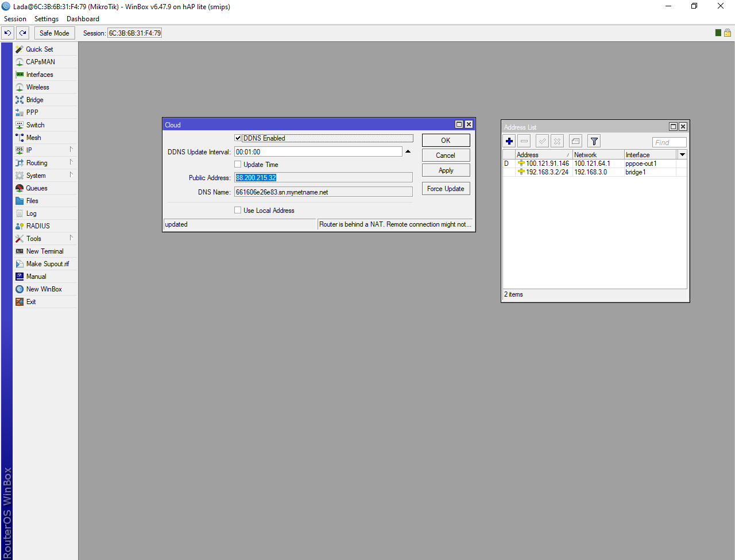
Task: Click the Redo arrow in toolbar
Action: [23, 33]
